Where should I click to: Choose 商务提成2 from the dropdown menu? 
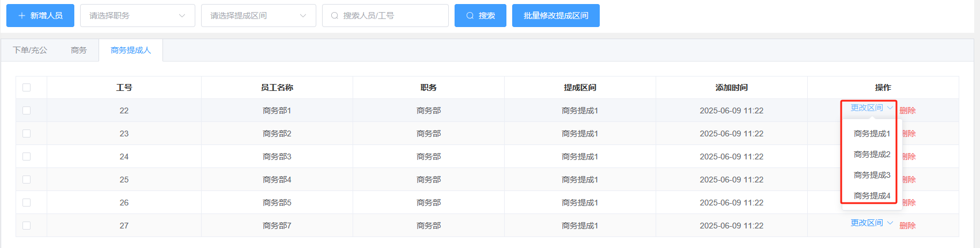pyautogui.click(x=872, y=154)
